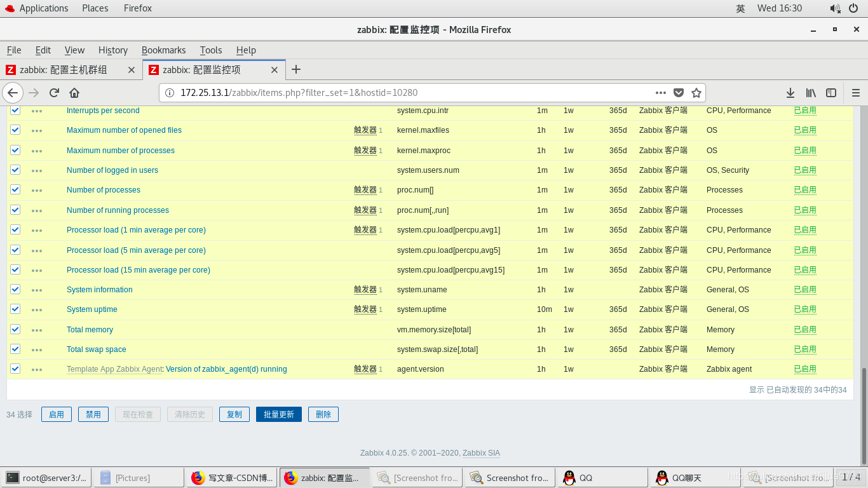Uncheck the Version of zabbix_agent(d) running checkbox
This screenshot has height=488, width=868.
pyautogui.click(x=15, y=369)
